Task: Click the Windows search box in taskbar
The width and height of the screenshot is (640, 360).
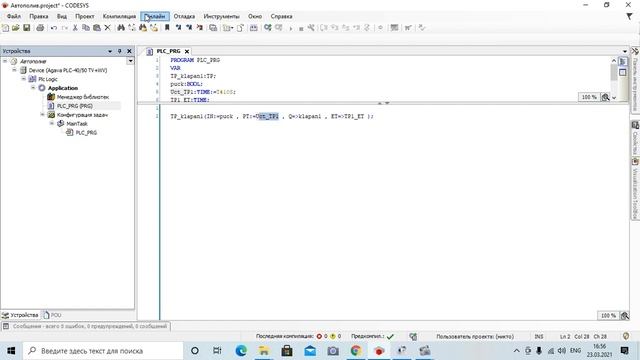Action: 103,351
